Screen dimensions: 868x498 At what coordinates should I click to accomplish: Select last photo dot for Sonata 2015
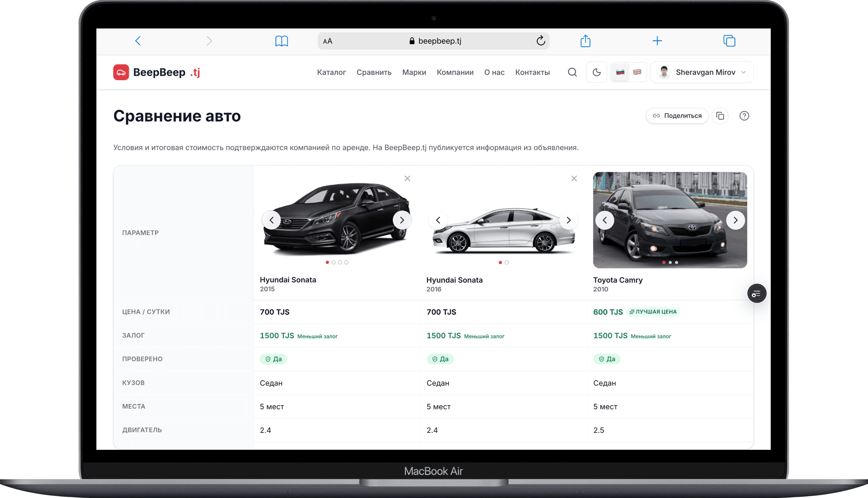click(346, 262)
